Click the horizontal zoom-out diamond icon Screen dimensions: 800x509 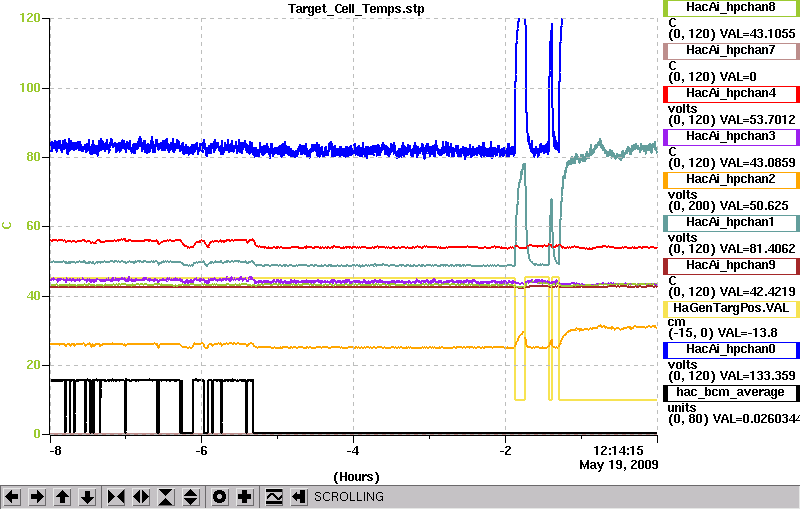(x=141, y=496)
